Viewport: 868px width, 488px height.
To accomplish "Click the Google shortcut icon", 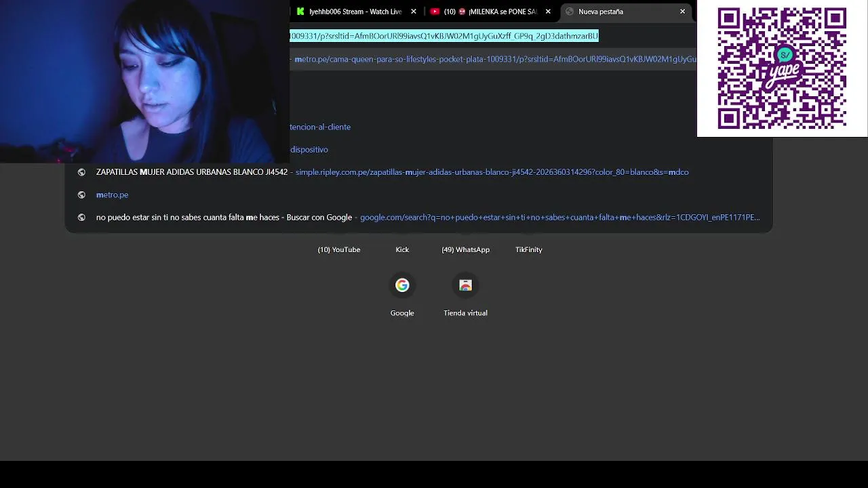I will (402, 285).
